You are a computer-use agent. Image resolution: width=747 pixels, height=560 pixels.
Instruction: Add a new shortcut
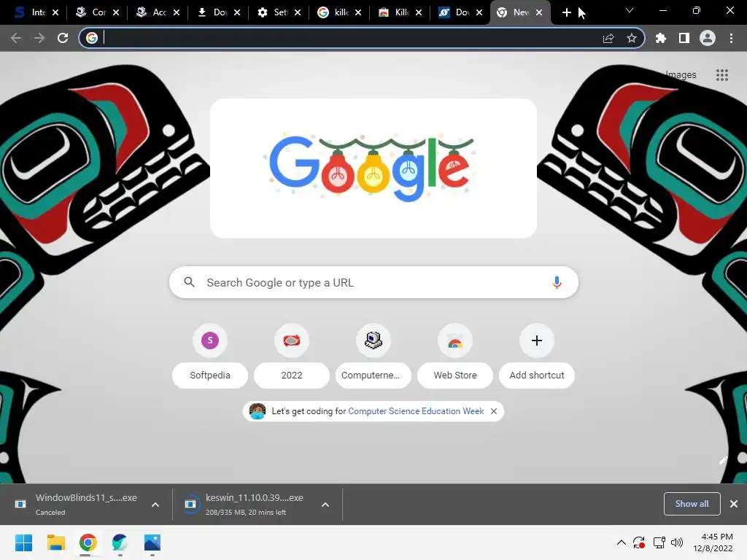tap(537, 356)
